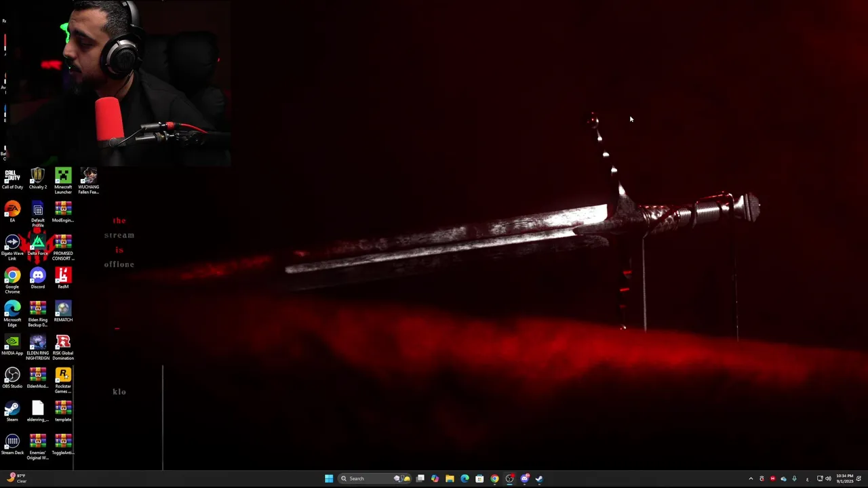Open Microsoft Edge from the taskbar
This screenshot has width=868, height=488.
465,479
